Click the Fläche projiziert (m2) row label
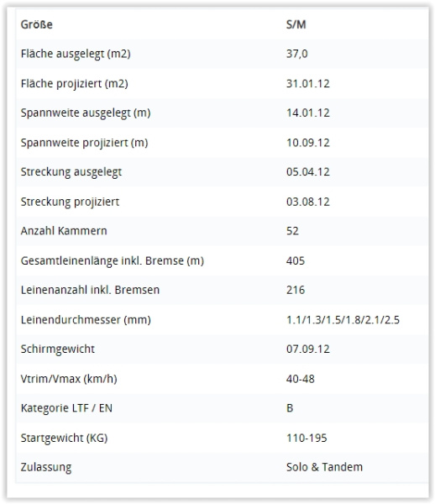This screenshot has width=435, height=504. click(74, 83)
